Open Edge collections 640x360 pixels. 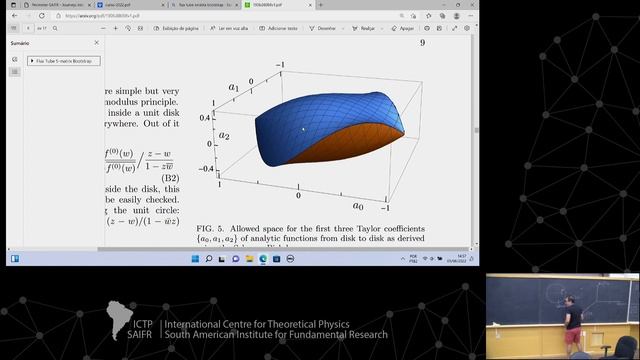click(442, 16)
